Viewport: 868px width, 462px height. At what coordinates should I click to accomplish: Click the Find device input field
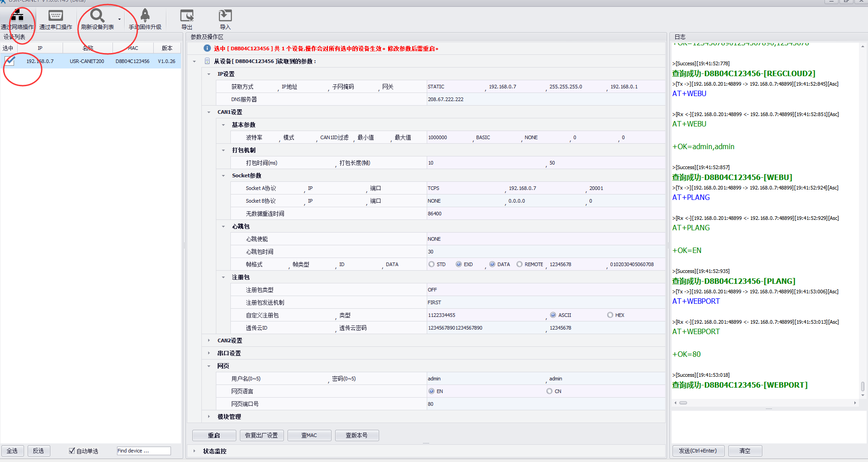coord(144,451)
